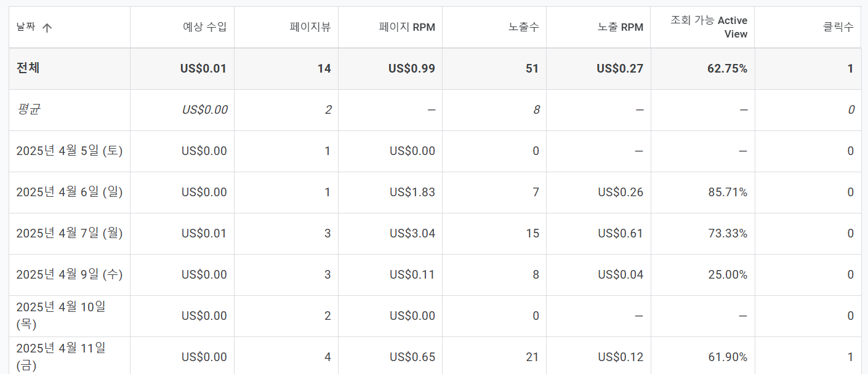Sort table by 예상 수입 column
This screenshot has width=868, height=374.
(x=205, y=27)
